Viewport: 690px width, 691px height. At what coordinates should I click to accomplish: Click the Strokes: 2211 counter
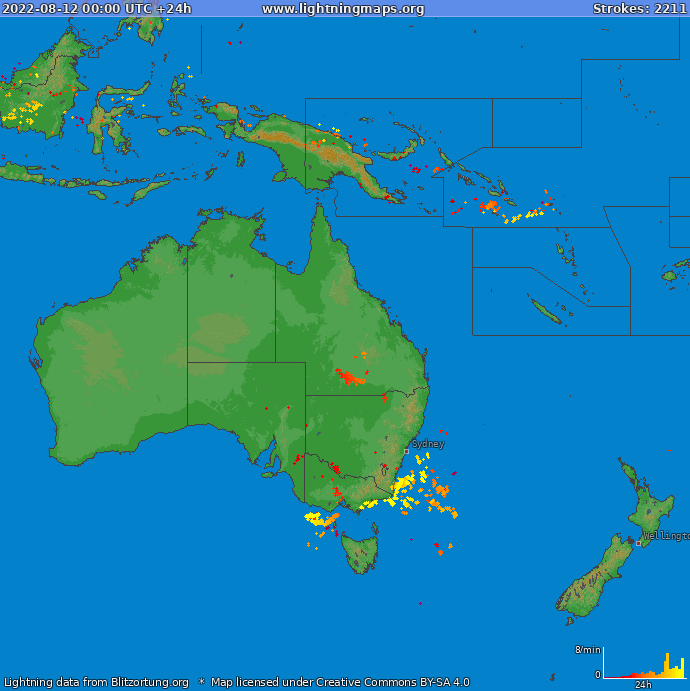(x=639, y=9)
